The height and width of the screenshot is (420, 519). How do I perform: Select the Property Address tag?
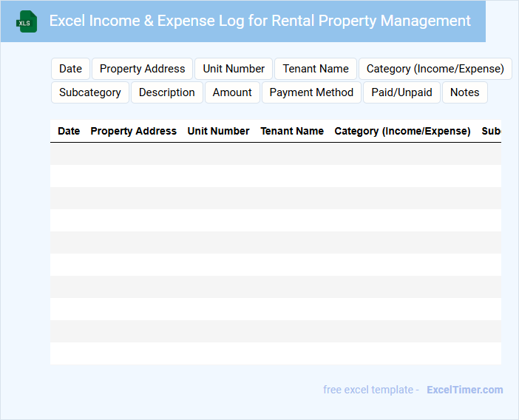coord(143,69)
